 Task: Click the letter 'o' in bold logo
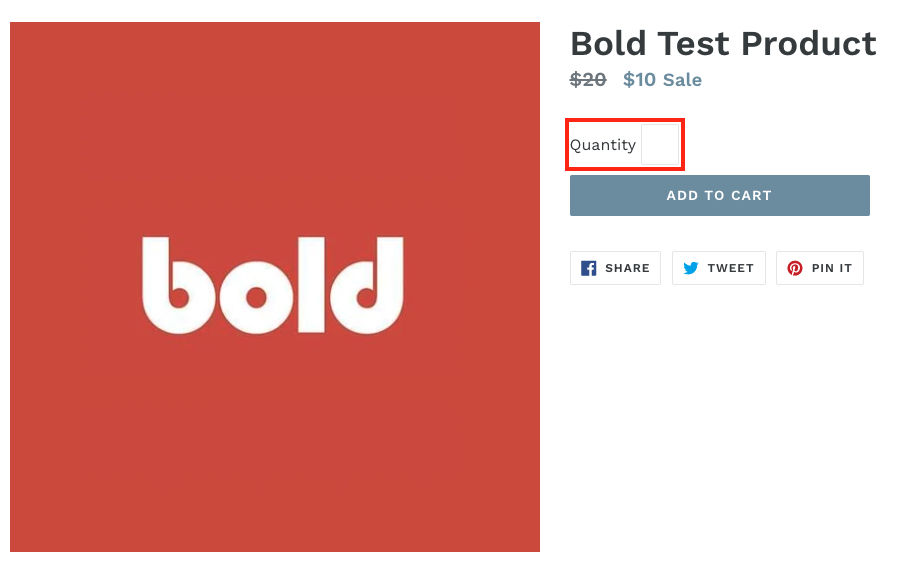pos(256,297)
